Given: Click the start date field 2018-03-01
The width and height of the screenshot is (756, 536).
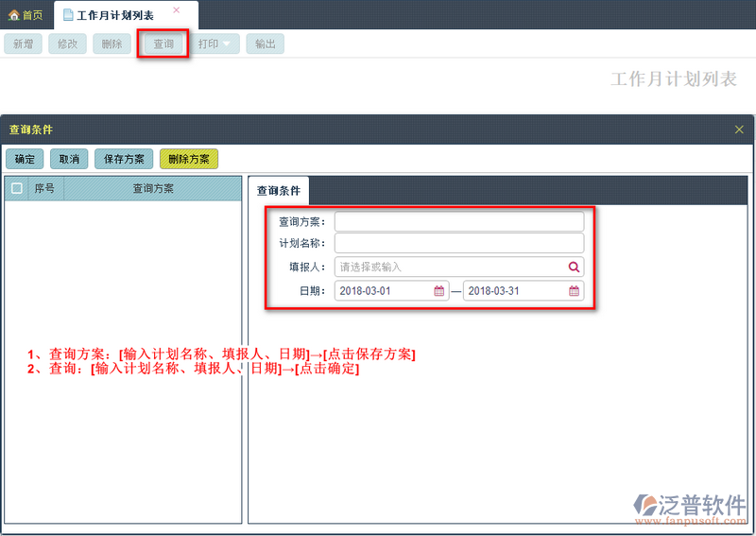Looking at the screenshot, I should click(392, 291).
